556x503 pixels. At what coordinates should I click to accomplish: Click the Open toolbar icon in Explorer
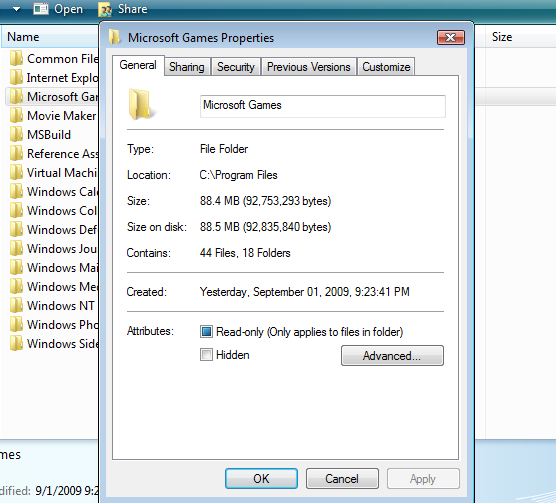[x=40, y=9]
